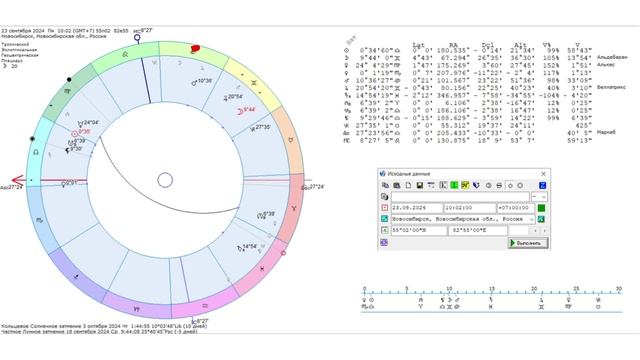Screen dimensions: 640x360
Task: Click the dark blue checkmark toolbar icon
Action: coord(476,185)
